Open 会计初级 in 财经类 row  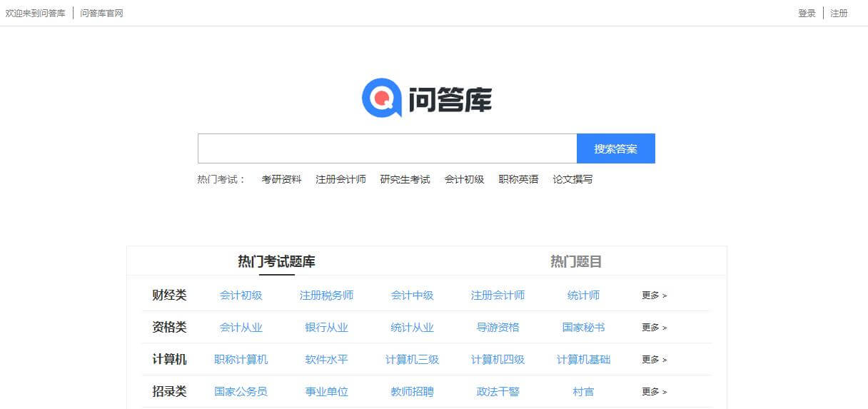[241, 295]
